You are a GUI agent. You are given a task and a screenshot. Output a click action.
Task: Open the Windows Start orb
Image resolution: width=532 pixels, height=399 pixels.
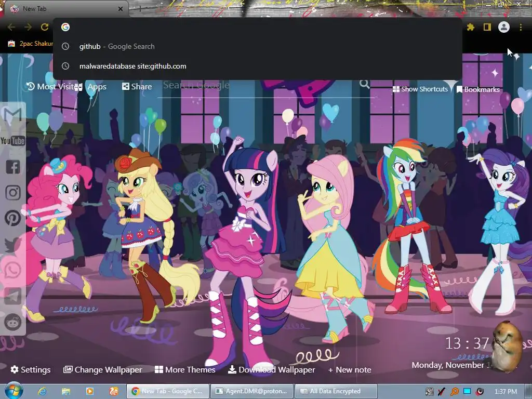(13, 391)
